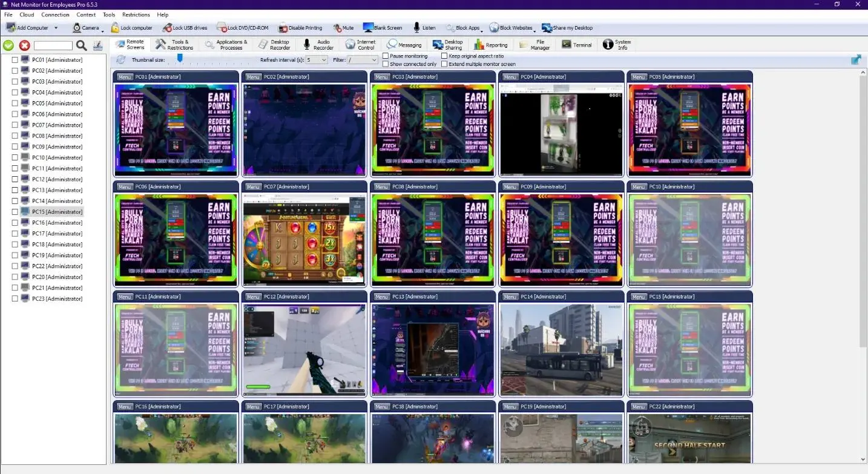
Task: Open the Messaging tab
Action: tap(404, 45)
